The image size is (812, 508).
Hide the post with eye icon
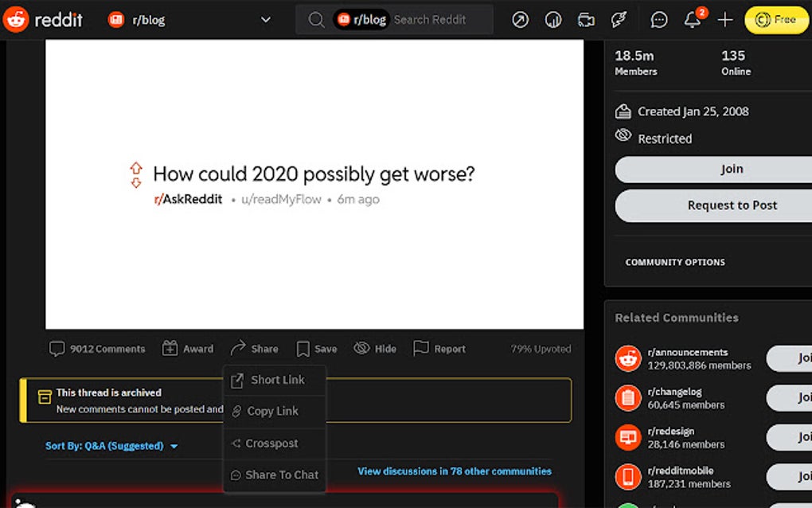tap(375, 349)
